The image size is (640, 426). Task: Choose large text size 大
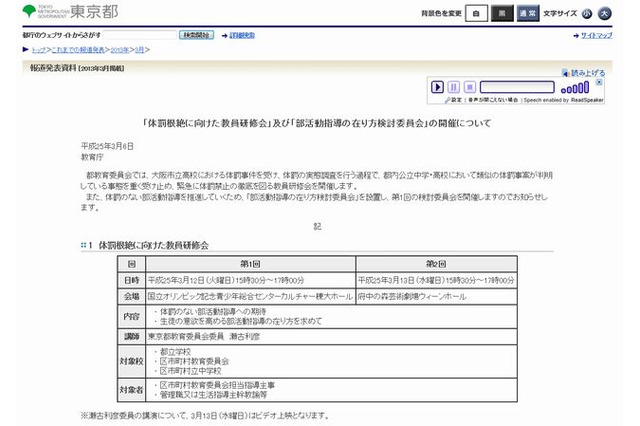tap(604, 13)
